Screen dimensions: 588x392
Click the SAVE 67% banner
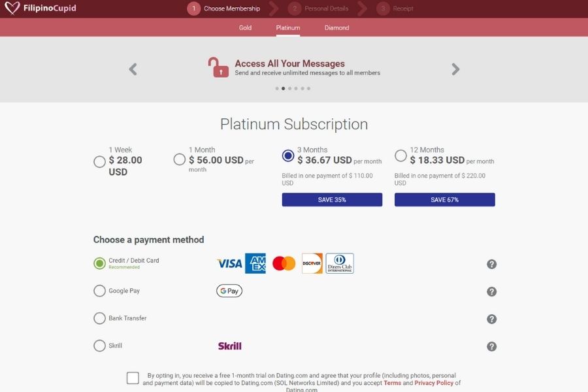pos(444,200)
